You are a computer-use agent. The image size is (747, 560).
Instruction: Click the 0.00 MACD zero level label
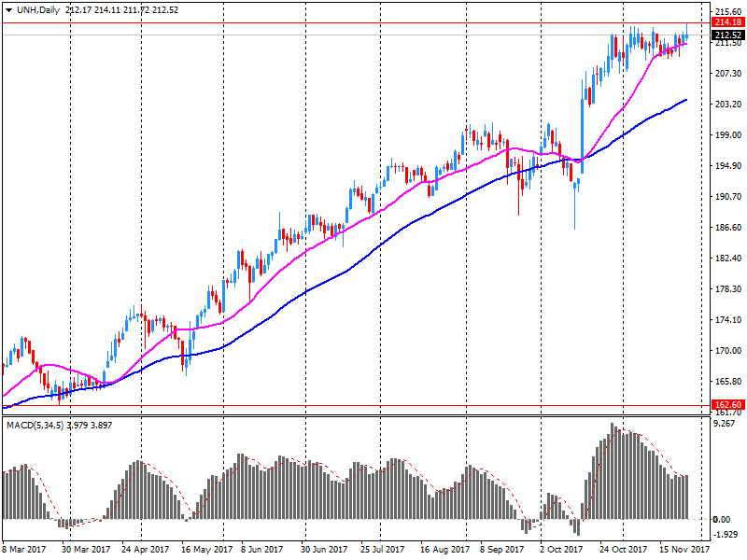click(x=722, y=520)
